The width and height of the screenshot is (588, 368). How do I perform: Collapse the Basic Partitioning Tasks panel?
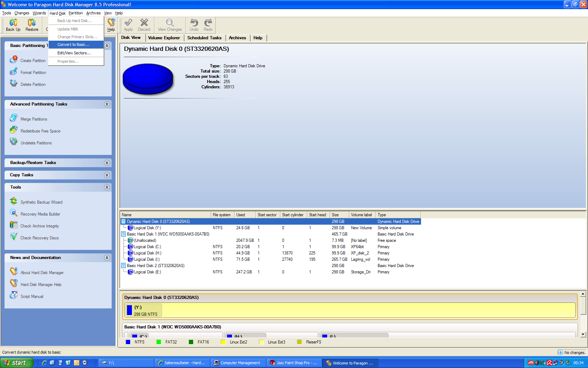[x=107, y=46]
